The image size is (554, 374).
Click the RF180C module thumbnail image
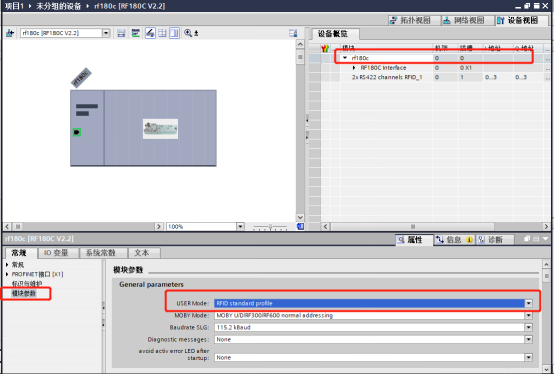pos(160,129)
